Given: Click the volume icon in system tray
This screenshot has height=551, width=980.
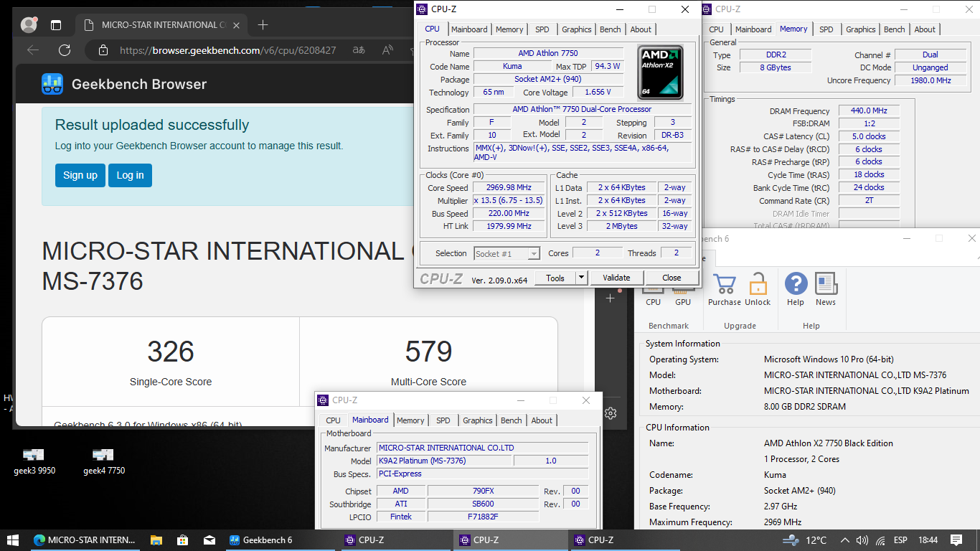Looking at the screenshot, I should click(x=862, y=540).
